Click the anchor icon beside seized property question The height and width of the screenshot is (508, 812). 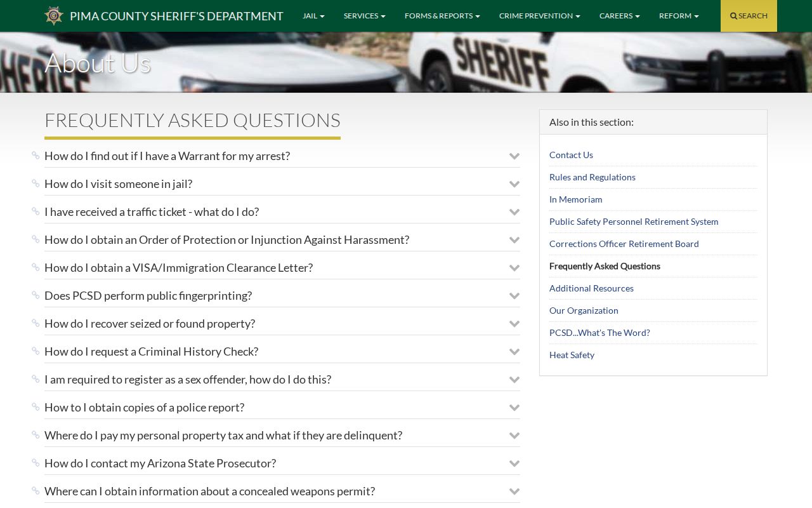point(36,323)
